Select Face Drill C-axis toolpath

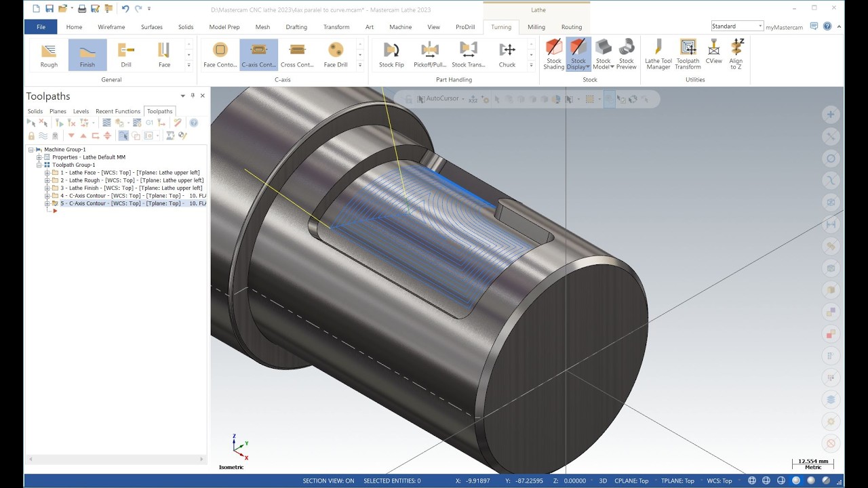coord(336,54)
